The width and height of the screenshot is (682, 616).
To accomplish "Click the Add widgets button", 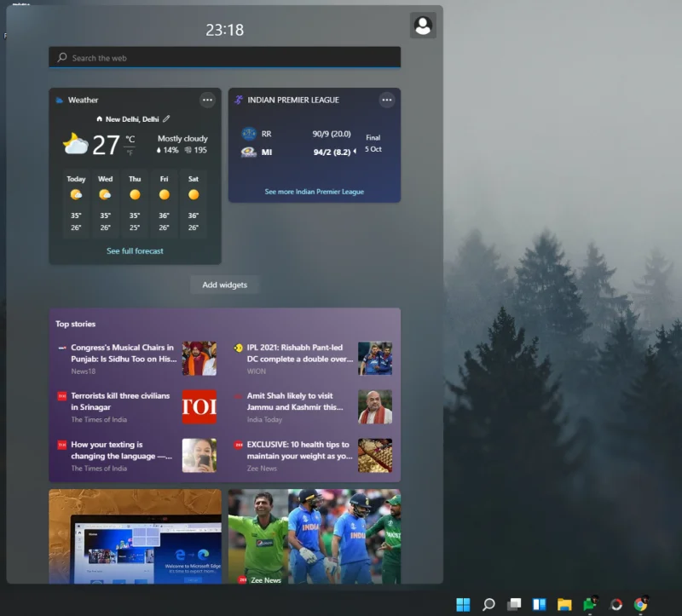I will [223, 285].
